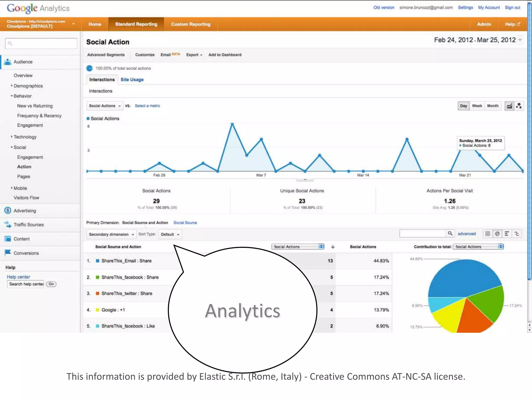Set graph interval to Week

[x=477, y=106]
